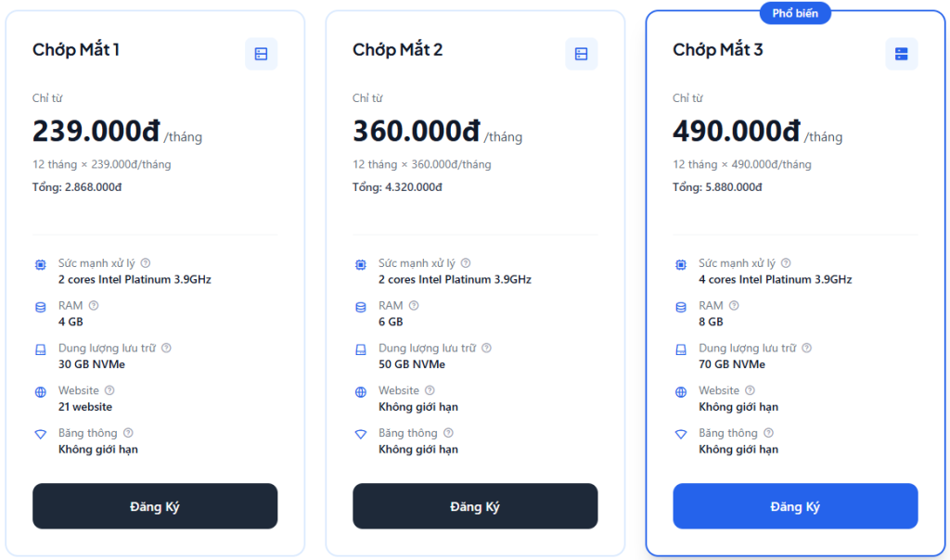Click the 239.000đ price text
The width and height of the screenshot is (950, 560).
coord(96,131)
